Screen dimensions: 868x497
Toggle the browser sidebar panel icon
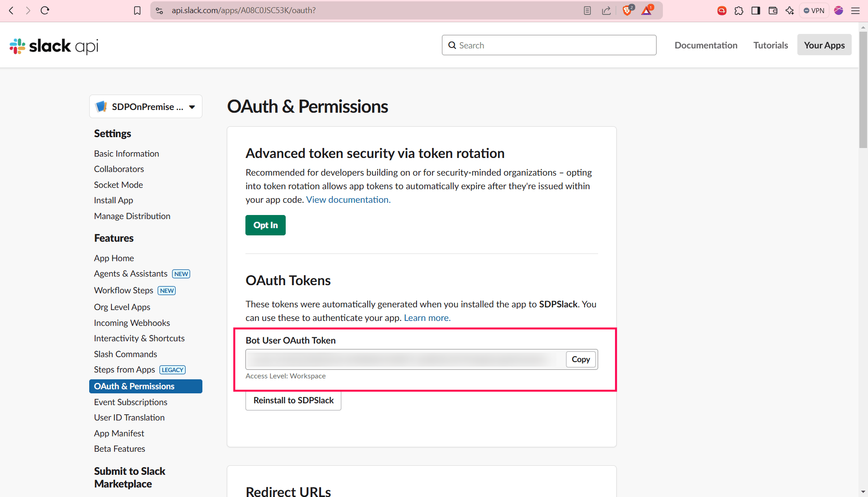point(756,10)
